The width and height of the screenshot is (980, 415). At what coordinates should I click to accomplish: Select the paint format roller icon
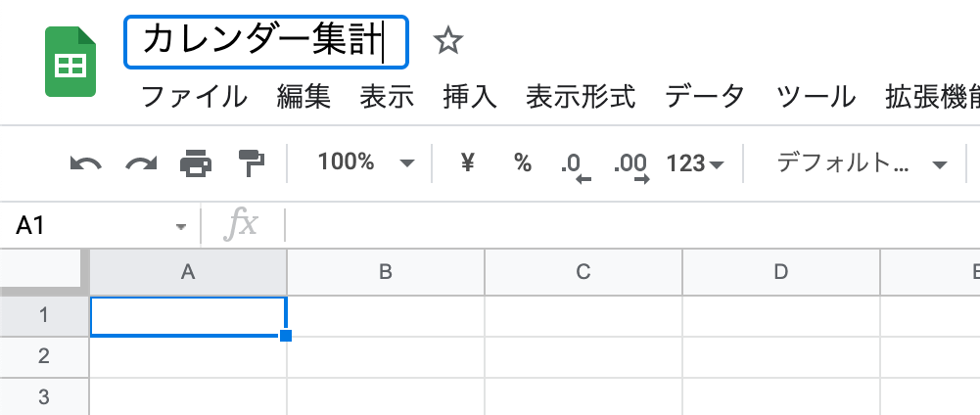tap(252, 163)
